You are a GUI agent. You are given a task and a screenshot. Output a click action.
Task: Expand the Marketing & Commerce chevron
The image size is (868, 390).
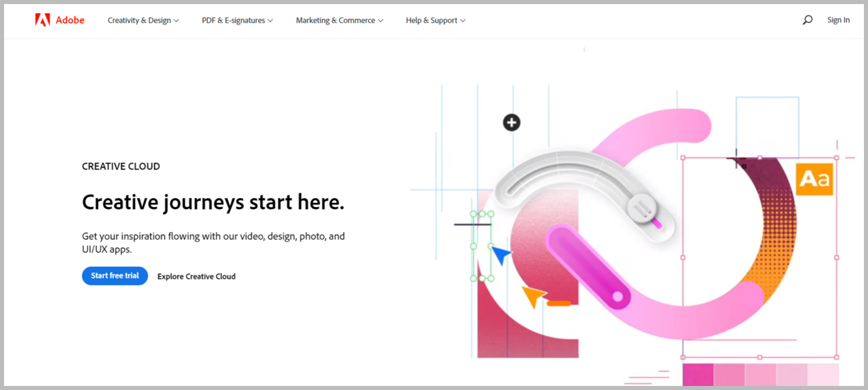pos(381,21)
